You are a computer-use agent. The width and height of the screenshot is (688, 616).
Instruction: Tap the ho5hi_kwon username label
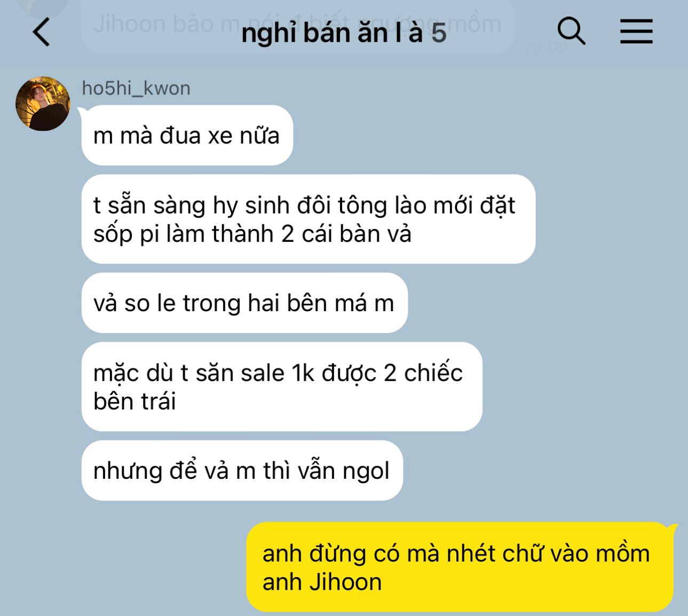tap(136, 88)
